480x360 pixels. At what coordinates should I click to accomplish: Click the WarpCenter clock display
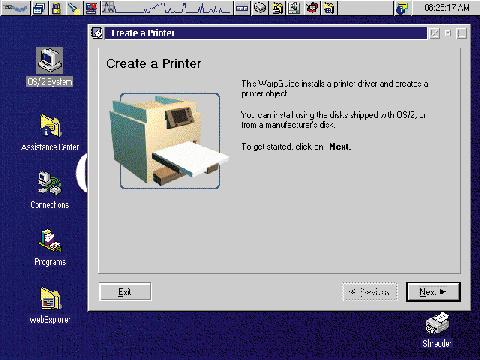click(x=447, y=7)
